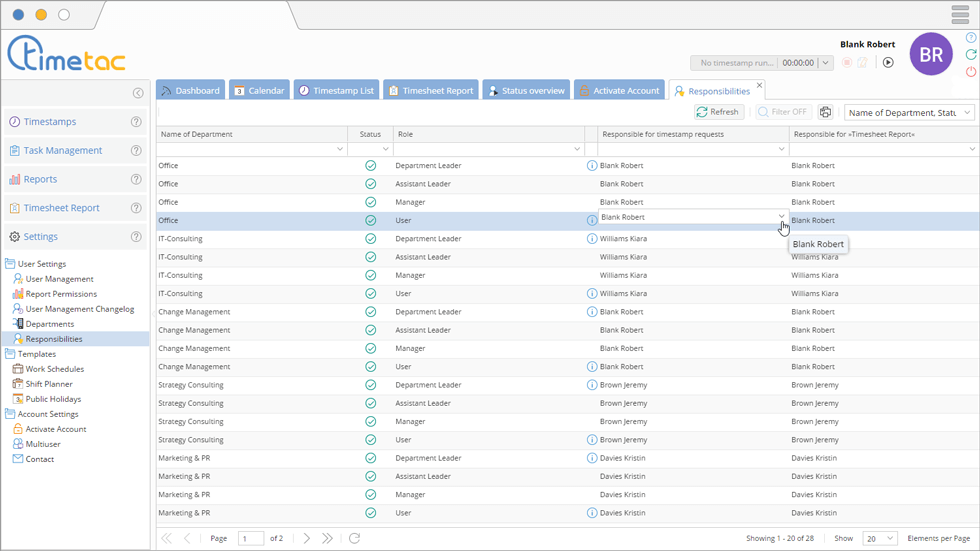
Task: Open the Name of Department sorting dropdown
Action: 909,113
